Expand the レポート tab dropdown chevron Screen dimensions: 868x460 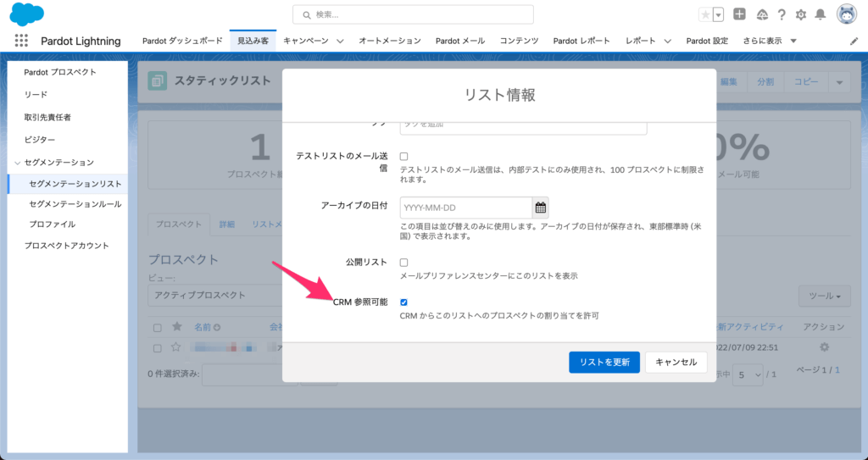pos(668,41)
